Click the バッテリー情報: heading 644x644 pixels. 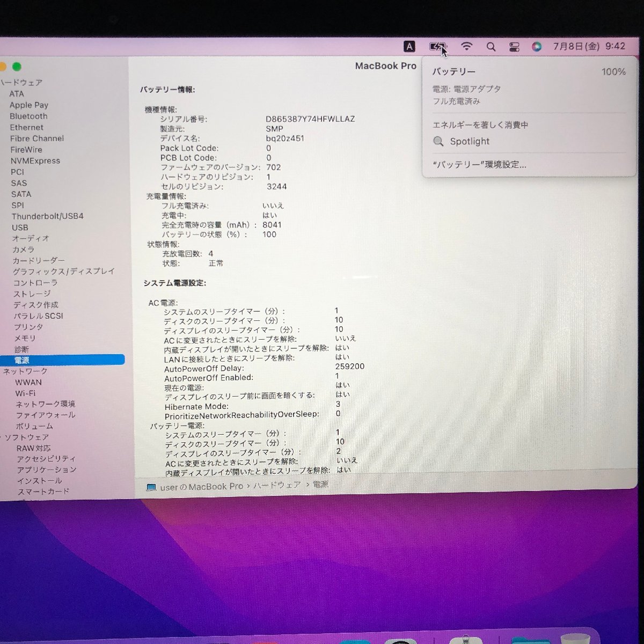pyautogui.click(x=167, y=90)
